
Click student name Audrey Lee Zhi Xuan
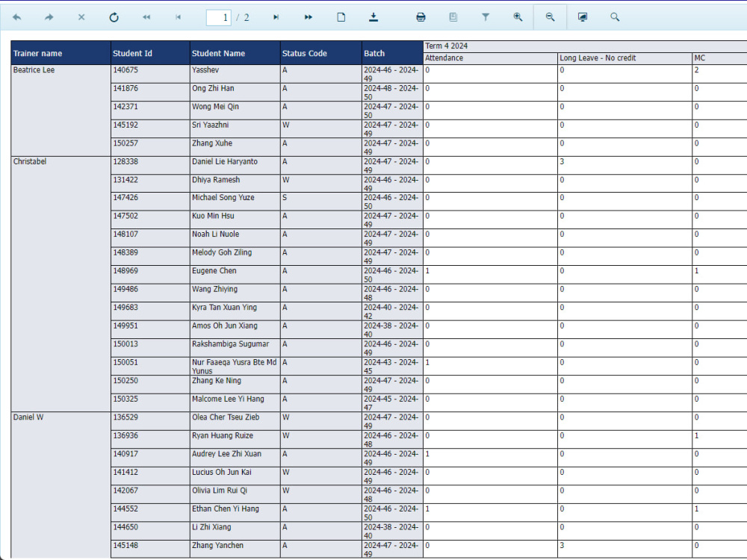[x=227, y=454]
